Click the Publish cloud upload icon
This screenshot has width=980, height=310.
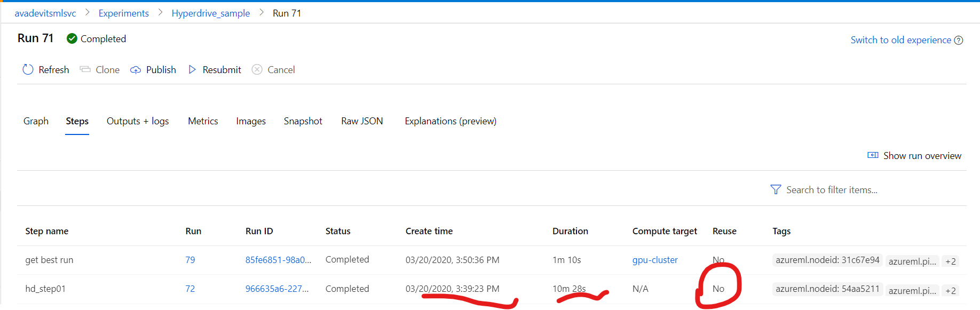pos(136,70)
